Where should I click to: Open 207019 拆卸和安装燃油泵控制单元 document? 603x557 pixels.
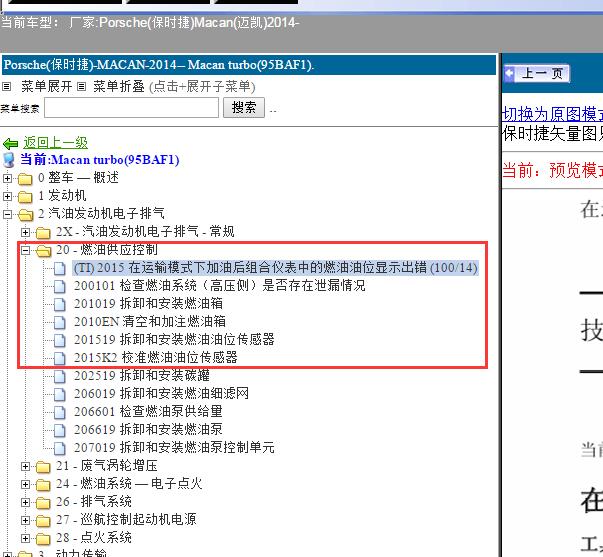point(174,448)
